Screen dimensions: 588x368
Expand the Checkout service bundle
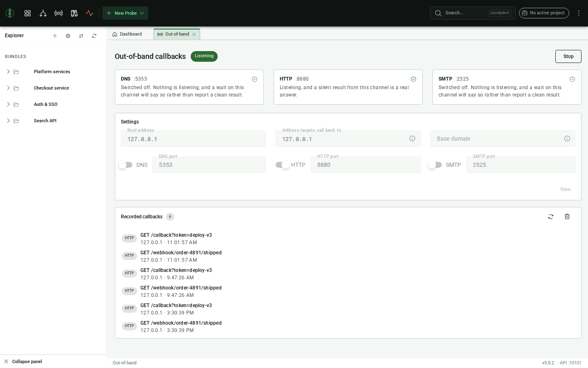[8, 88]
